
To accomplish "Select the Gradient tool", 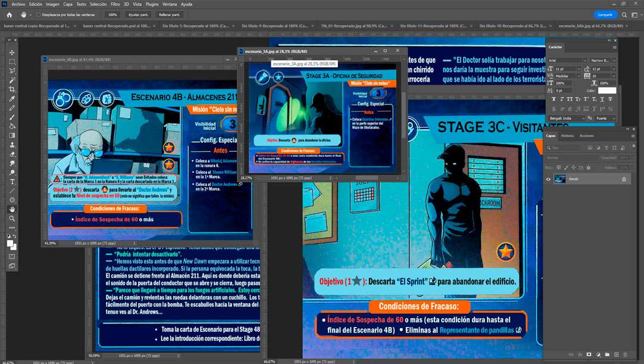I will click(12, 135).
